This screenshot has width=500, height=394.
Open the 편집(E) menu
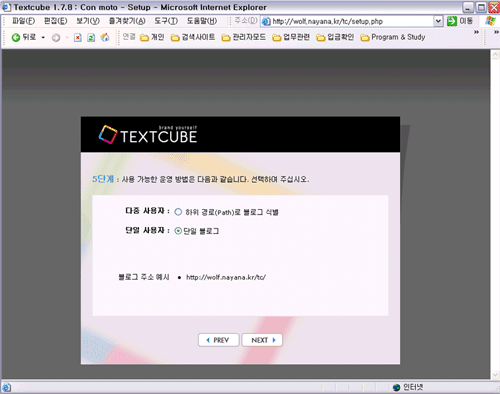point(55,21)
